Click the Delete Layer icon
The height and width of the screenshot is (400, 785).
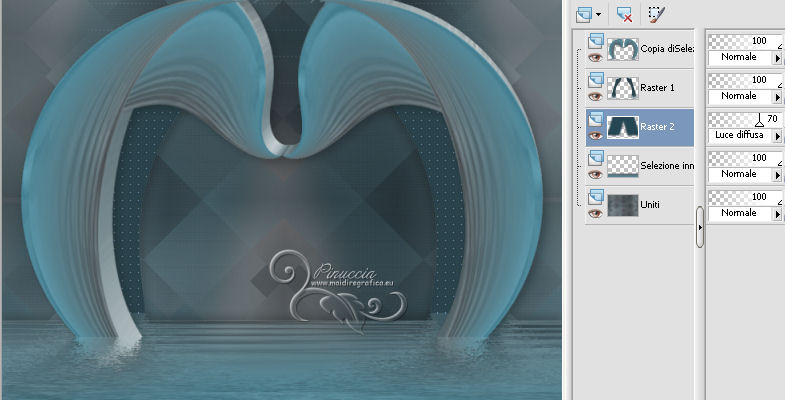point(624,15)
